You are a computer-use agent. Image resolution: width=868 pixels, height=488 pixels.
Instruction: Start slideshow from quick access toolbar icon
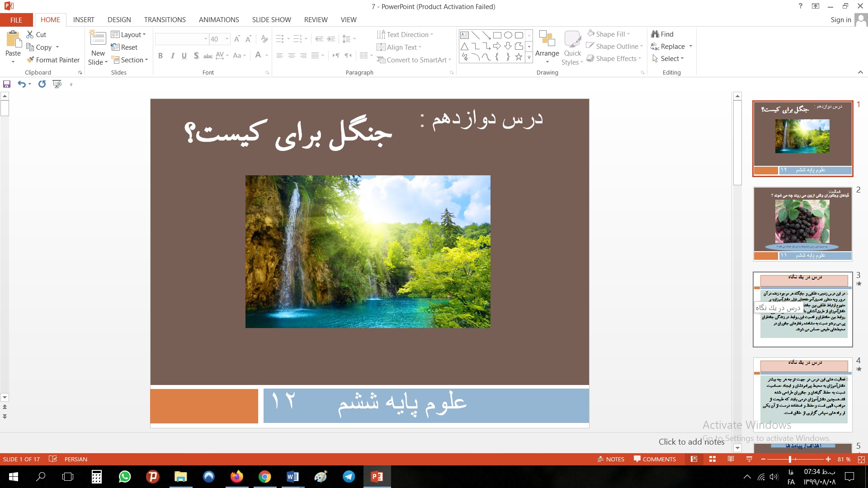pos(57,84)
